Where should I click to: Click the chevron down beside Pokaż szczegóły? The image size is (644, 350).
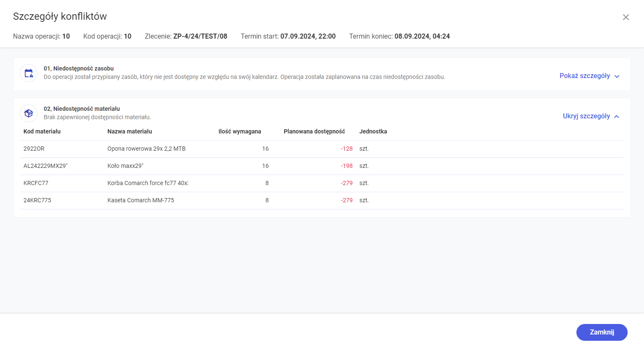coord(617,76)
